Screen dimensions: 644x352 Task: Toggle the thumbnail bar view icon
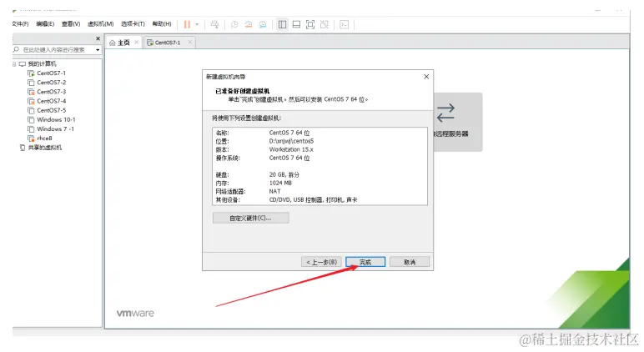coord(296,25)
